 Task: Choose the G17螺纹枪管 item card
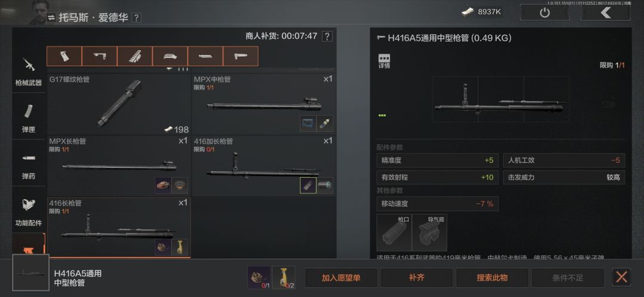[119, 104]
